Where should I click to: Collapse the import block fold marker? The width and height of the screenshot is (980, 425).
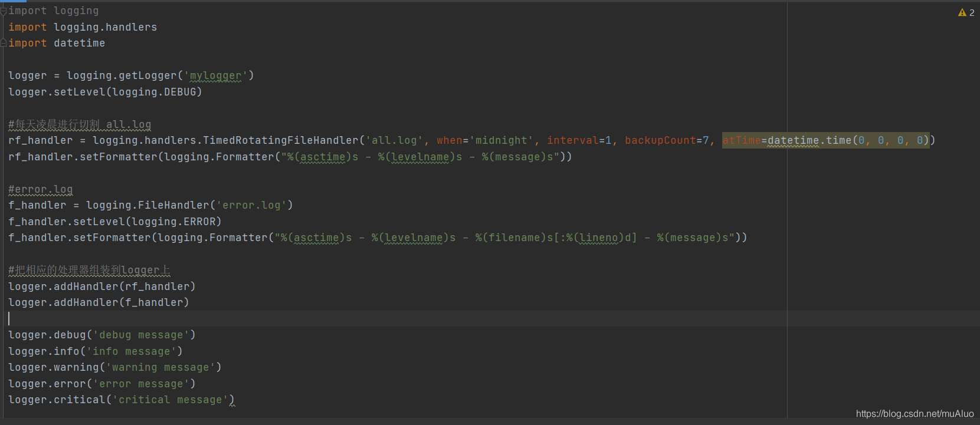click(x=3, y=11)
